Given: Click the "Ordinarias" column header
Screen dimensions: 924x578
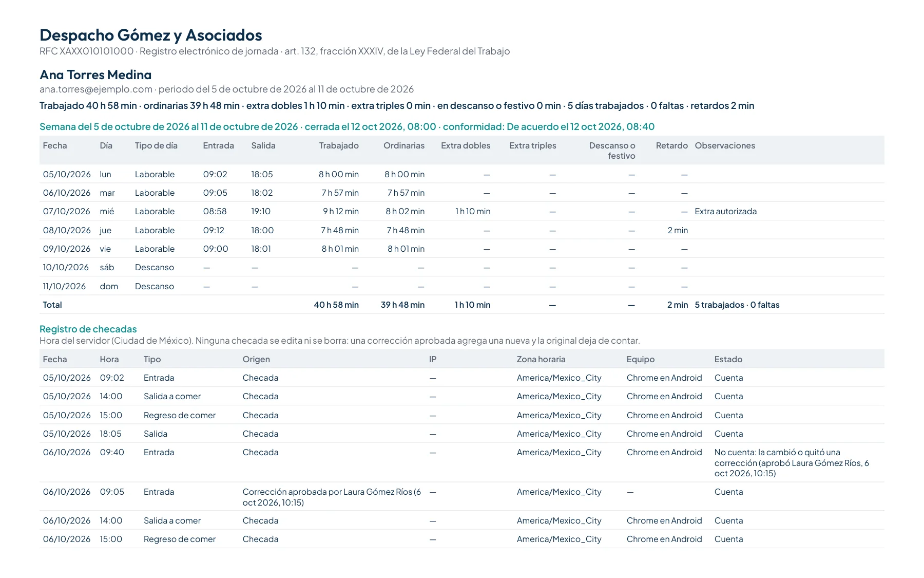Looking at the screenshot, I should pyautogui.click(x=404, y=146).
